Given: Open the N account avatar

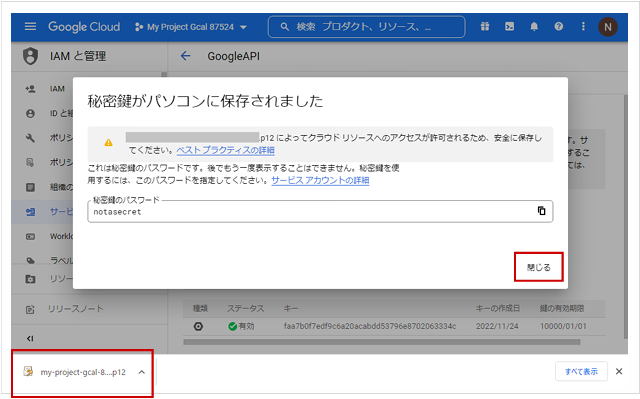Looking at the screenshot, I should tap(607, 27).
